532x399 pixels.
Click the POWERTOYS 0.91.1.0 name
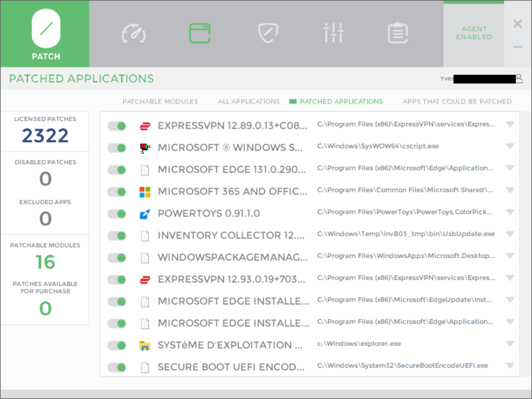[x=209, y=214]
